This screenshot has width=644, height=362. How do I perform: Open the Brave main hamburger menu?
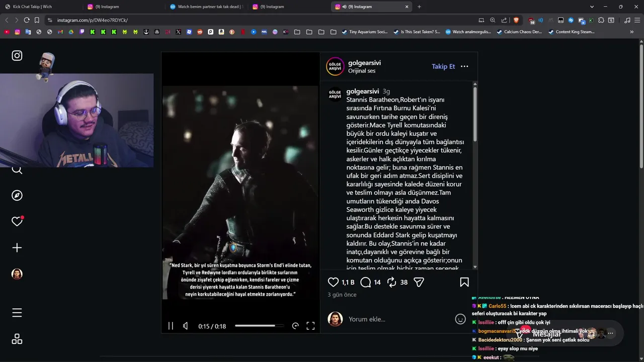pos(637,20)
